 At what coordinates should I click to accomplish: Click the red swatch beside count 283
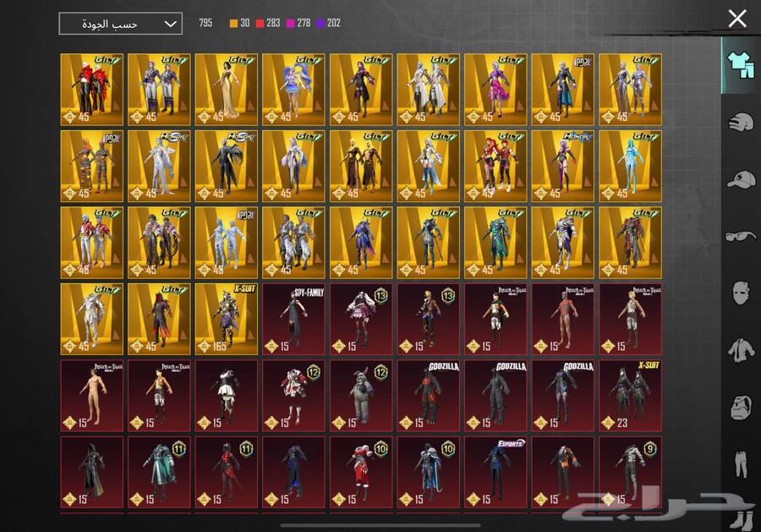260,24
